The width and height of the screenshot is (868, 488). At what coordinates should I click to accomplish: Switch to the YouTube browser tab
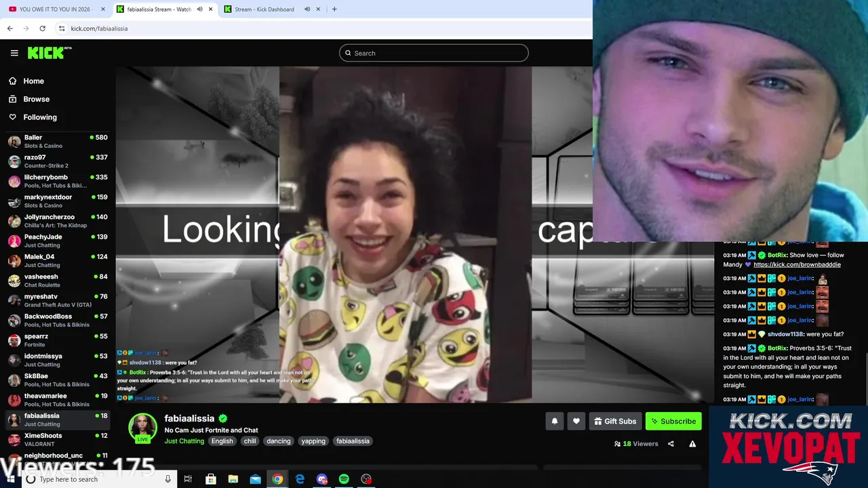pyautogui.click(x=56, y=9)
